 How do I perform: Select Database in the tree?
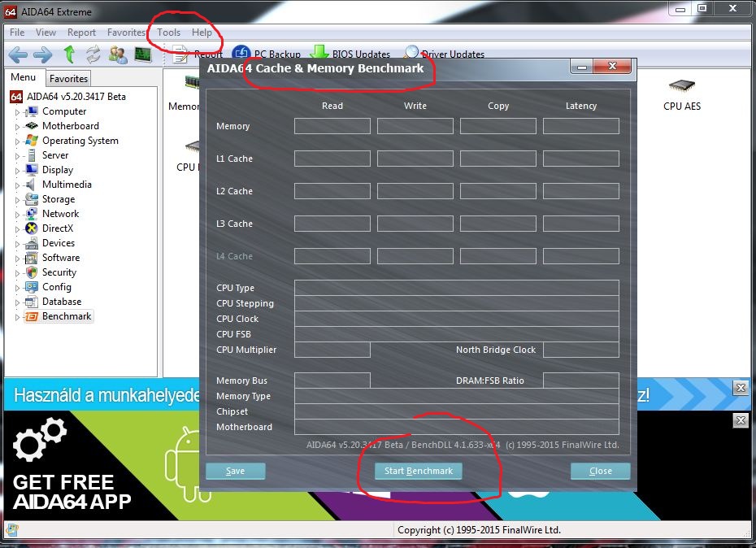pyautogui.click(x=62, y=302)
